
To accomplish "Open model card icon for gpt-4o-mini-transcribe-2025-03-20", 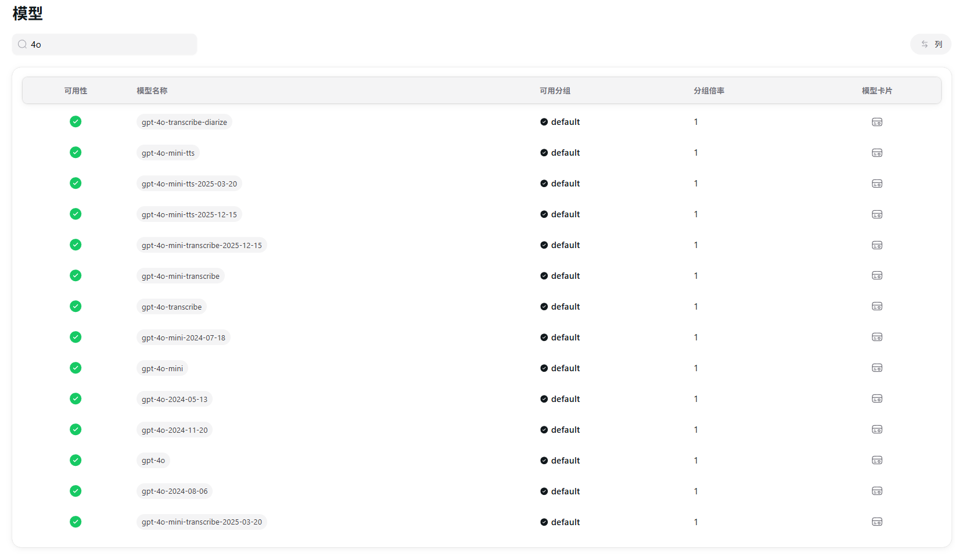I will tap(877, 522).
